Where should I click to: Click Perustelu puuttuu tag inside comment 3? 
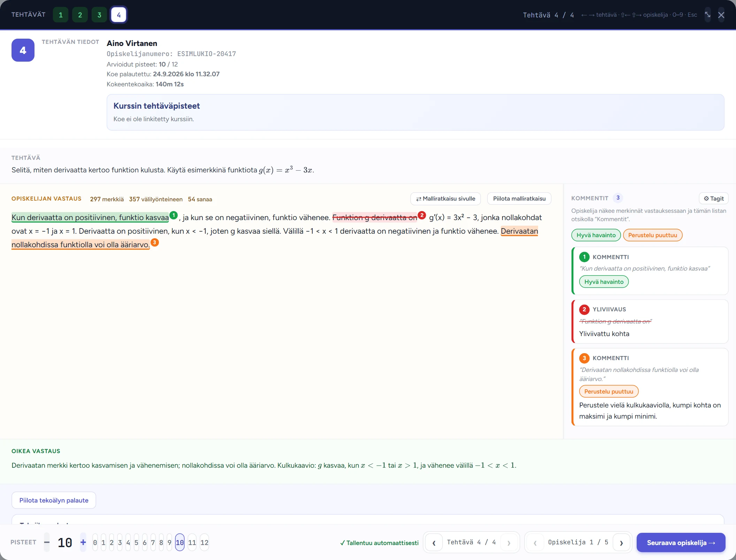[x=609, y=391]
